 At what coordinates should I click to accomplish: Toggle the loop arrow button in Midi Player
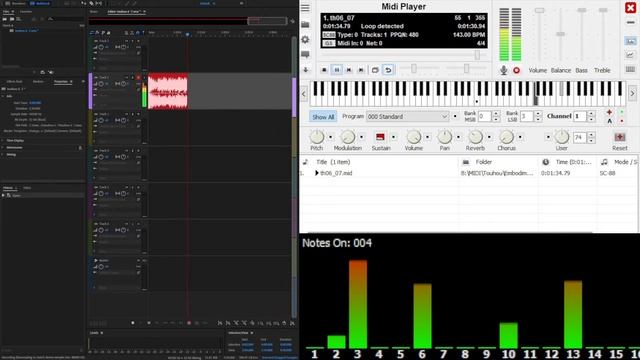pos(388,70)
